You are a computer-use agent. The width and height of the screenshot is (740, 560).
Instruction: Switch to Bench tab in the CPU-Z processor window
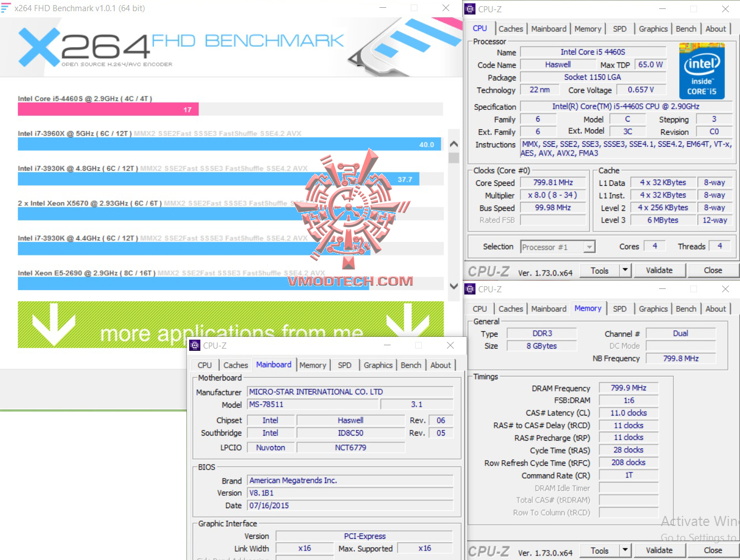tap(686, 29)
